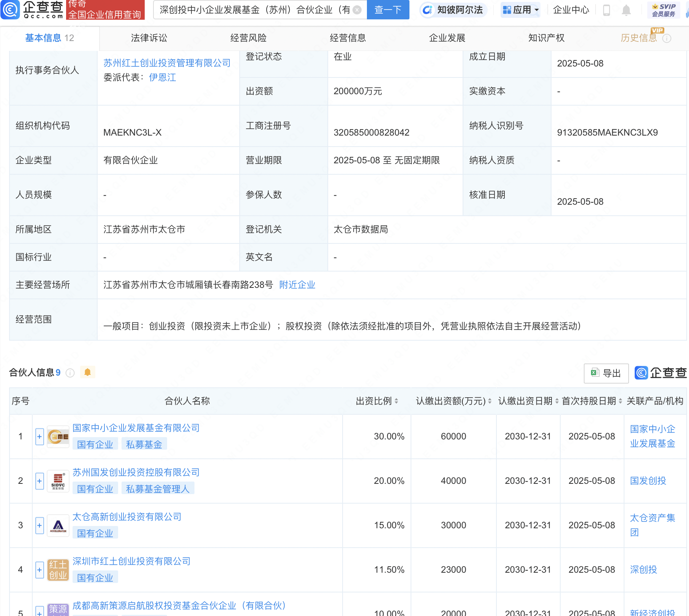Screen dimensions: 689x616
Task: Switch to the 知识产权 tab
Action: (x=546, y=38)
